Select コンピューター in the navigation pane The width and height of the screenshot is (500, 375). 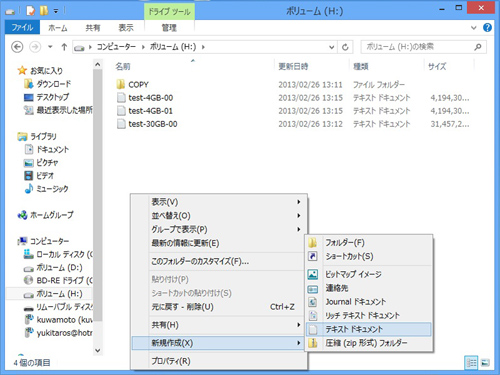click(49, 241)
